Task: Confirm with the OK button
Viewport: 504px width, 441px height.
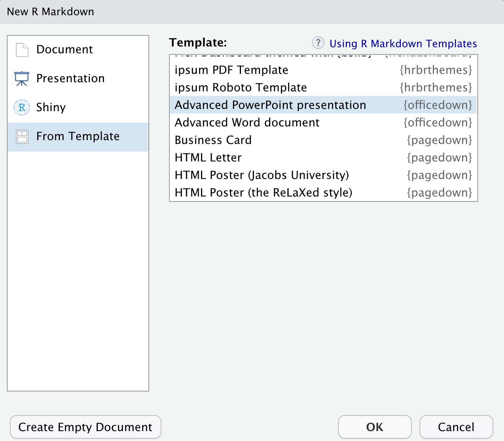Action: (375, 427)
